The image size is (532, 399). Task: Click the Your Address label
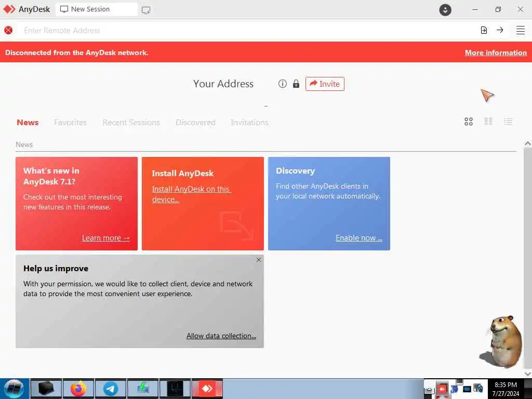223,84
